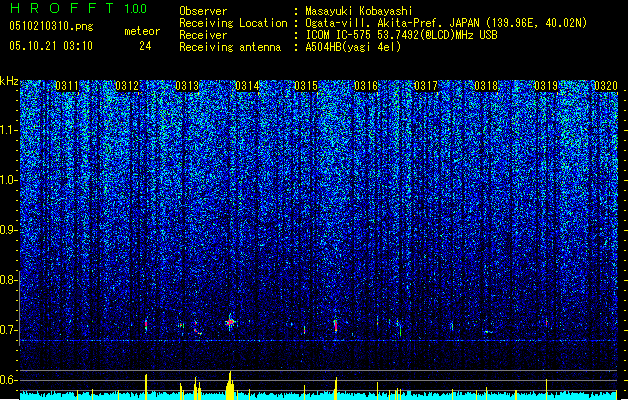Click the bright red meteor echo near 0314
Viewport: 629px width, 400px height.
(230, 322)
